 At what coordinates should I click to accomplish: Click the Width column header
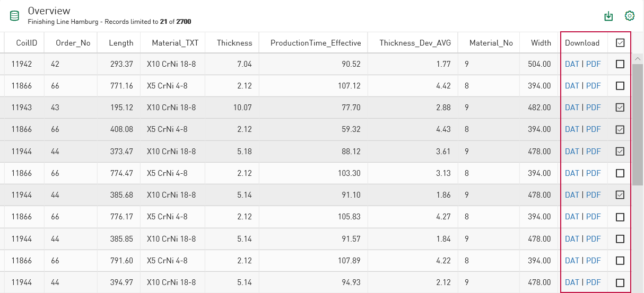(x=541, y=43)
